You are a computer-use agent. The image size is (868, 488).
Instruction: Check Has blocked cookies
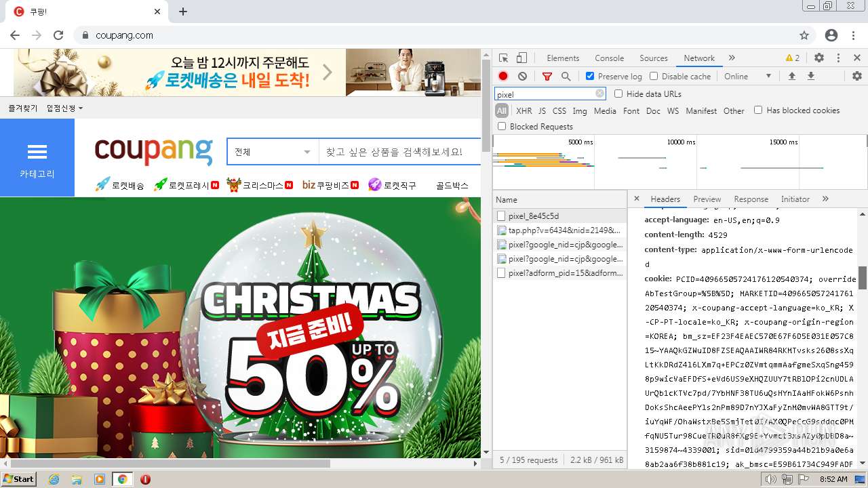pyautogui.click(x=758, y=110)
